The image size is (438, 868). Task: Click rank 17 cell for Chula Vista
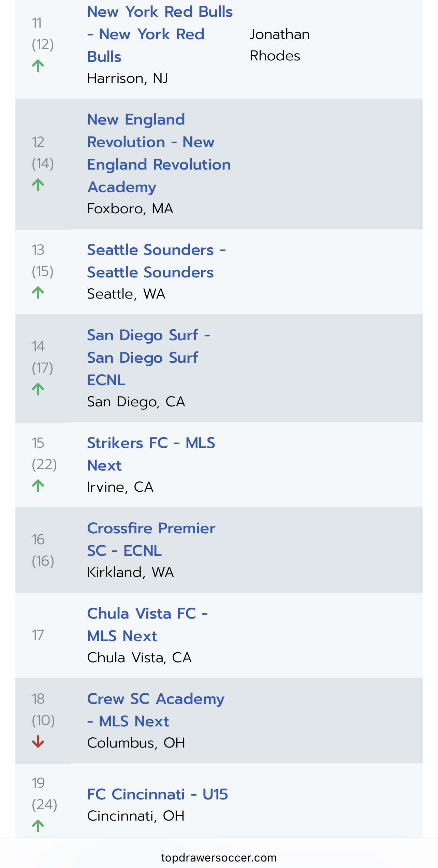click(x=38, y=635)
